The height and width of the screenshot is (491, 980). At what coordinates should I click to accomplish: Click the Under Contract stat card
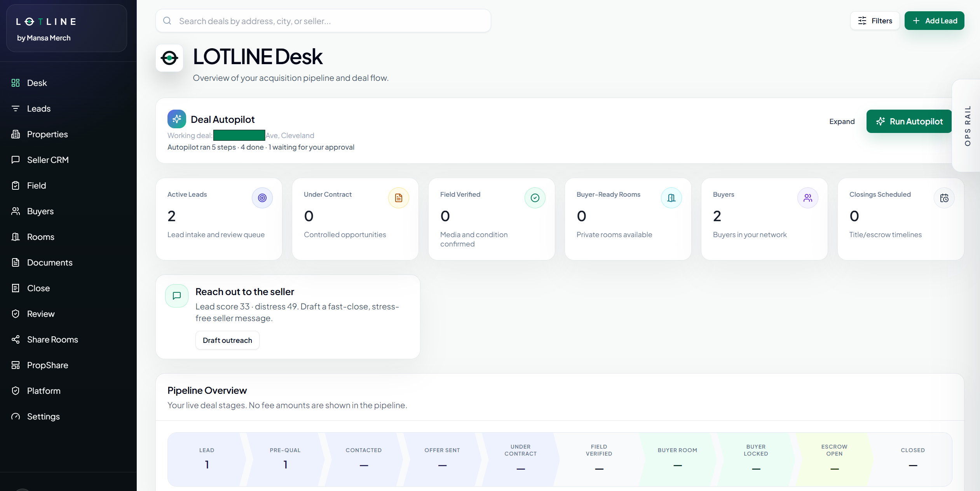coord(355,219)
